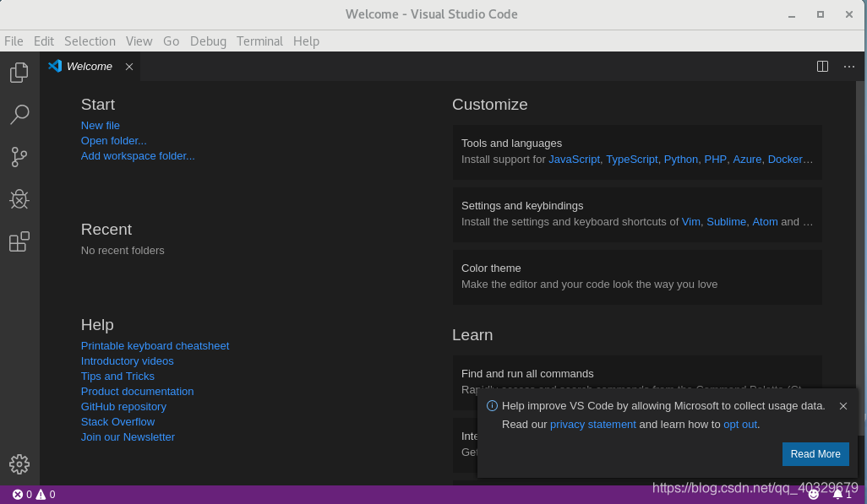Install JavaScript language support
Screen dimensions: 867x504
[x=574, y=160]
